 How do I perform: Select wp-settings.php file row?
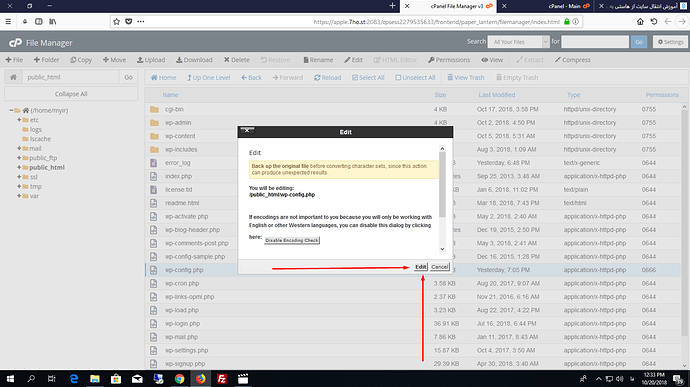click(x=413, y=350)
